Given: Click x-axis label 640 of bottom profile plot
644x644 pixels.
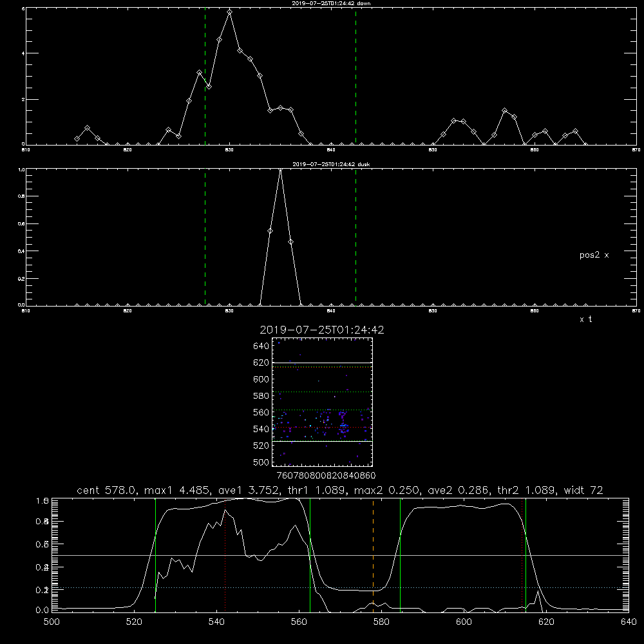Looking at the screenshot, I should 629,622.
